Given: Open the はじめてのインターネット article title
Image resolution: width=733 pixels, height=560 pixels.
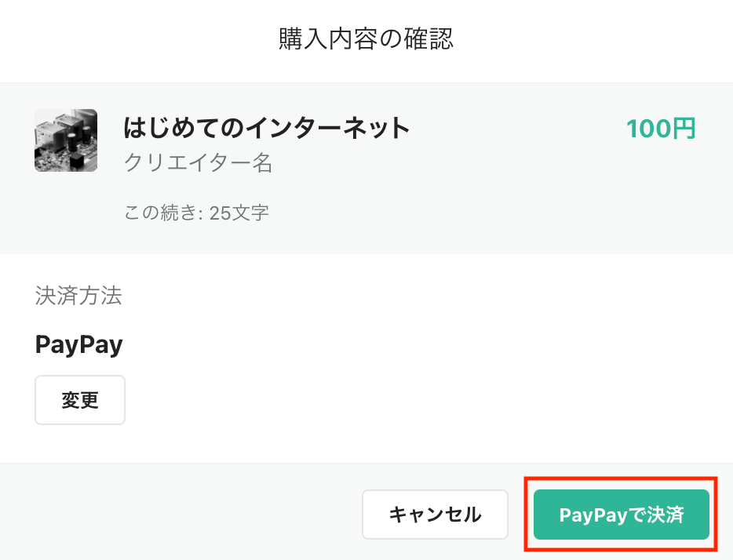Looking at the screenshot, I should pos(267,128).
